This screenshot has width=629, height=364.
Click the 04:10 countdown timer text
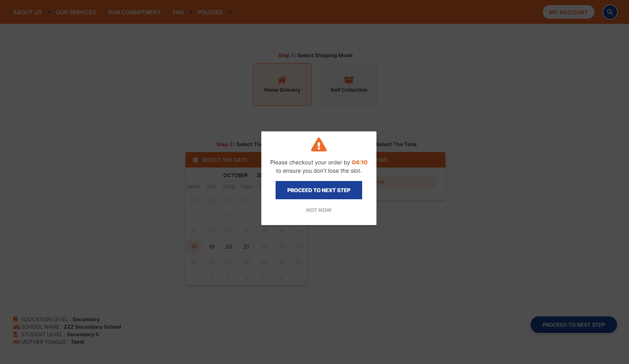359,162
